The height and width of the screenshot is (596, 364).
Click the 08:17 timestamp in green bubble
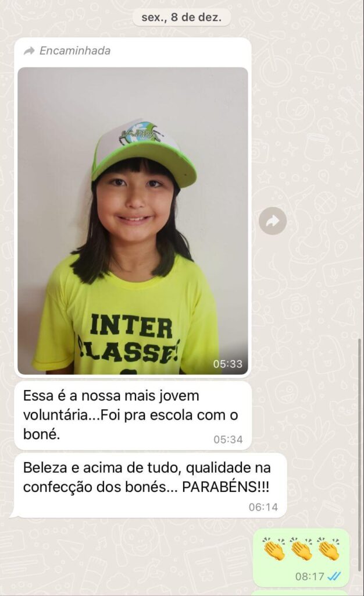(x=310, y=576)
